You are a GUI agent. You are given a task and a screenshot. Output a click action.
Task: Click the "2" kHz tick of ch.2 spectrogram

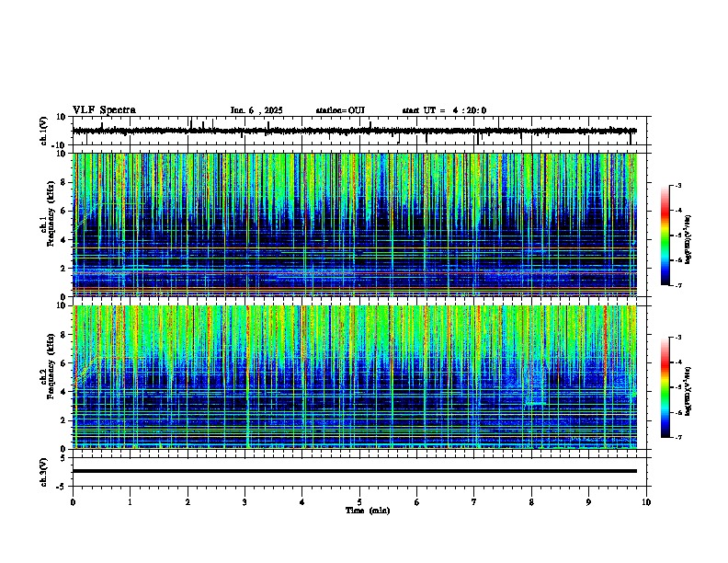tap(64, 420)
